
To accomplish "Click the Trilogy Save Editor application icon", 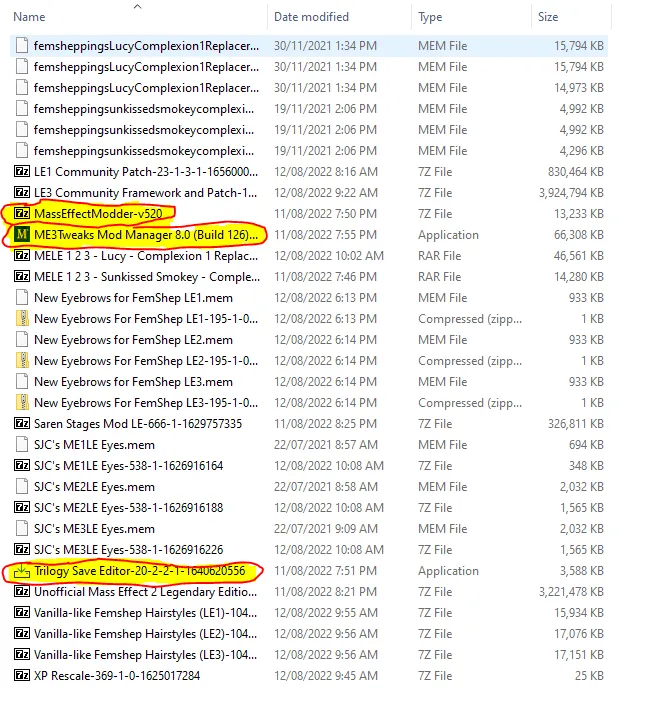I will (x=22, y=571).
